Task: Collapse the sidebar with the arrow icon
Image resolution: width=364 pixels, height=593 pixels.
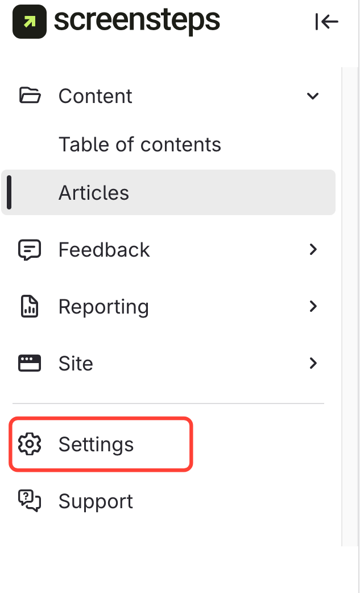Action: coord(326,22)
